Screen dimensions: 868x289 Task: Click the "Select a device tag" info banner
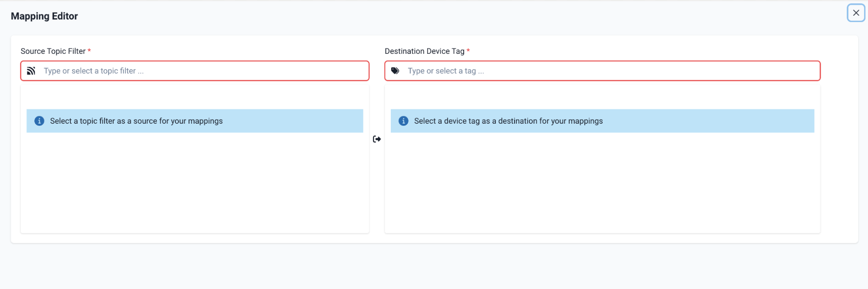pyautogui.click(x=508, y=121)
